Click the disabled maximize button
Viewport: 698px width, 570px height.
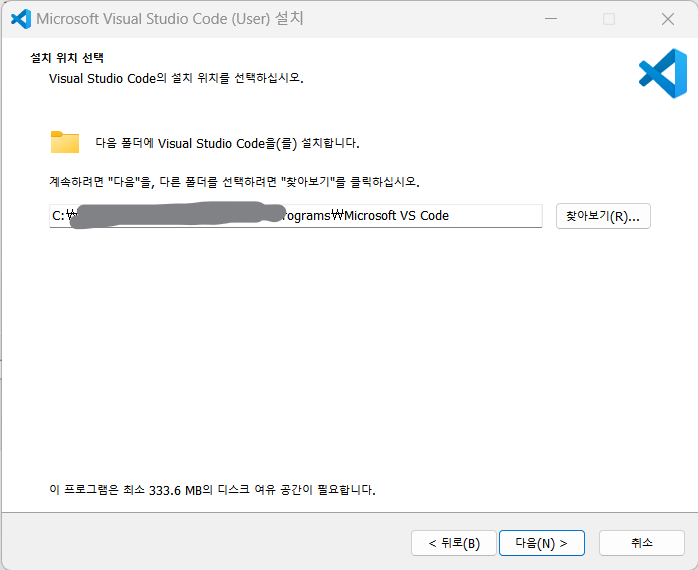point(609,19)
